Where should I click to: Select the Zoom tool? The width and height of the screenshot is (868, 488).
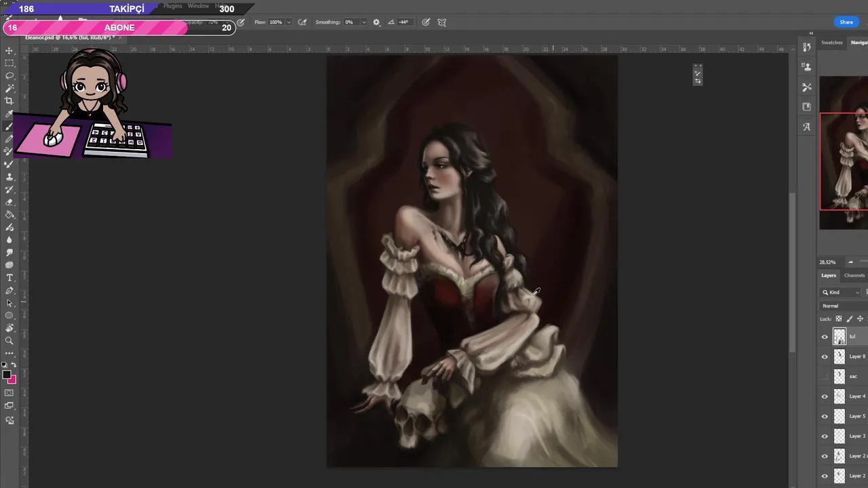[9, 341]
